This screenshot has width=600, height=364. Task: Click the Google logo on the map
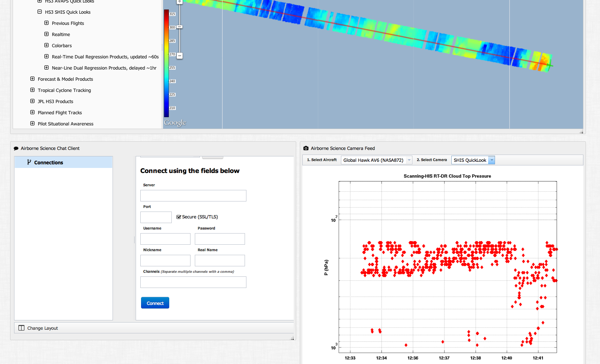pyautogui.click(x=175, y=123)
